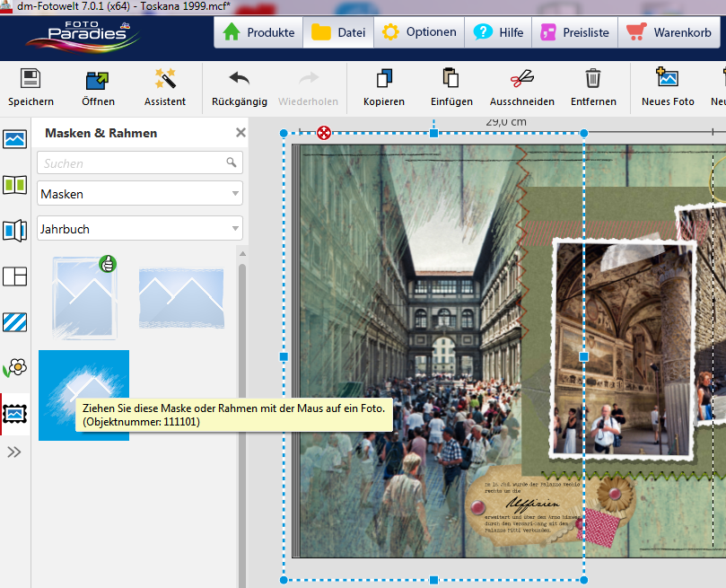Screen dimensions: 726x588
Task: Open a project with Öffnen
Action: pyautogui.click(x=97, y=80)
